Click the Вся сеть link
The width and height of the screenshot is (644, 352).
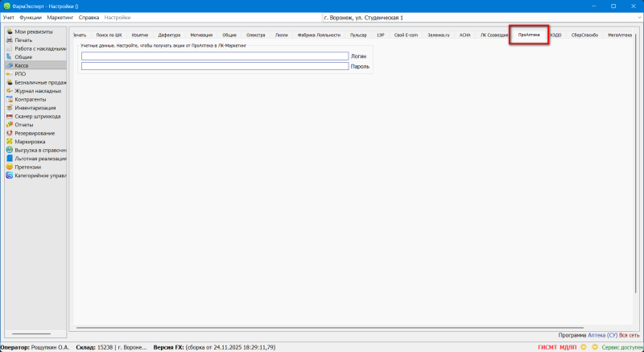(630, 335)
